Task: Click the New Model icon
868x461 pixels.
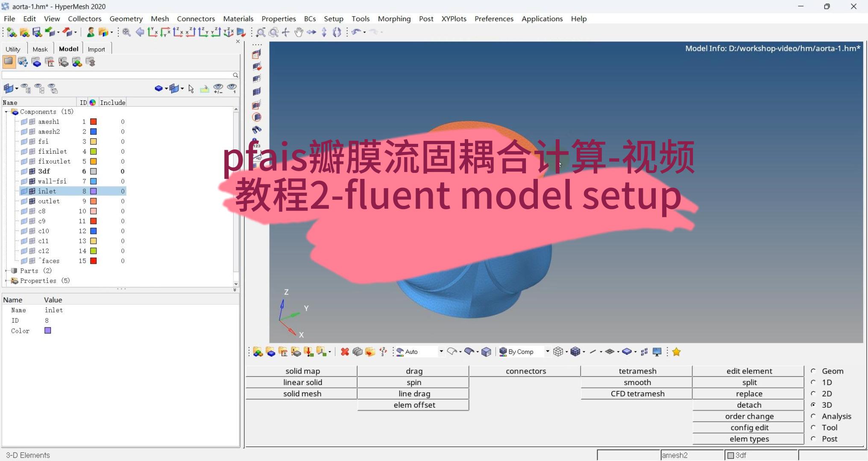Action: pos(12,32)
